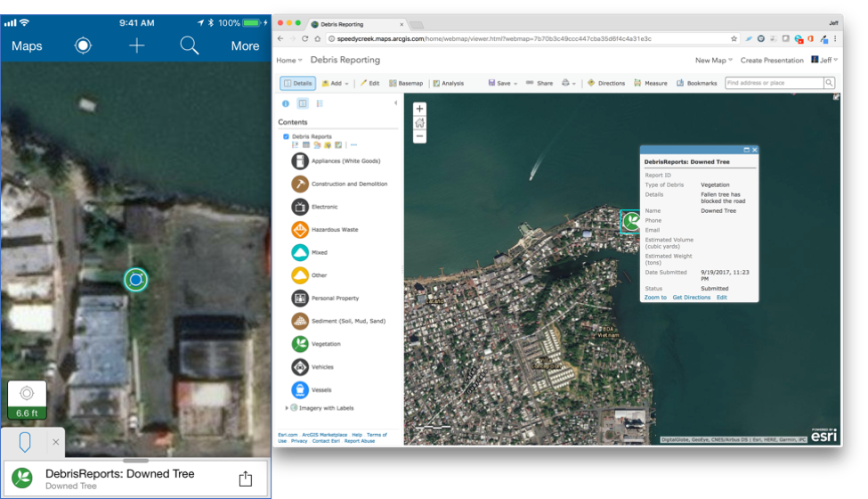Open the Measure tool
Image resolution: width=868 pixels, height=499 pixels.
(x=650, y=83)
